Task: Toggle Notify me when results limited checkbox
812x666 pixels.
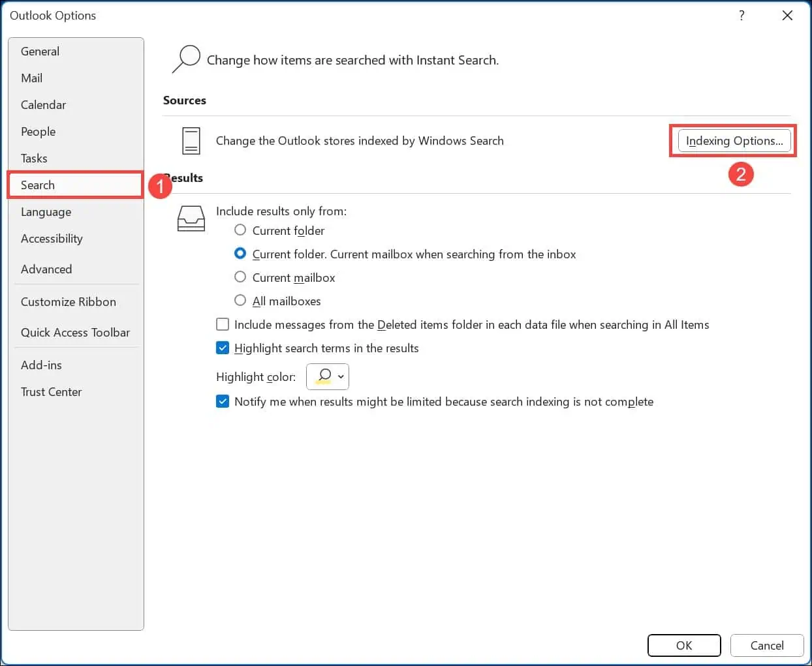Action: (223, 401)
